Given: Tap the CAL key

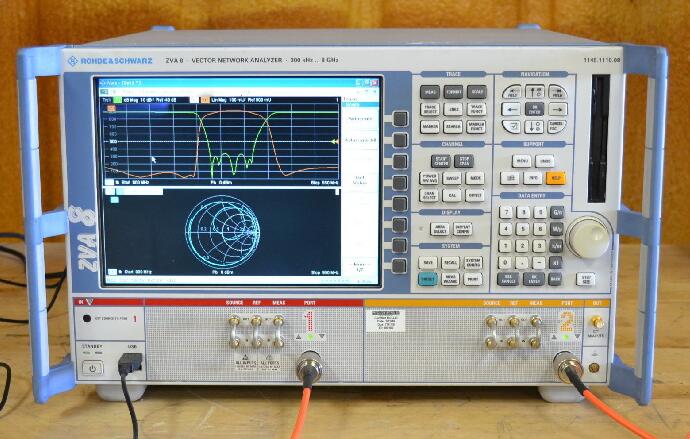Looking at the screenshot, I should 451,195.
